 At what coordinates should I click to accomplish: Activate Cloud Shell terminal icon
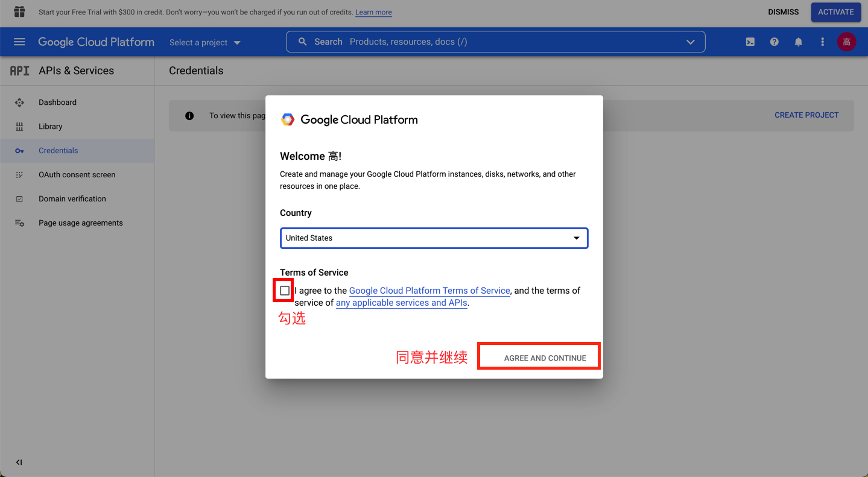click(750, 42)
